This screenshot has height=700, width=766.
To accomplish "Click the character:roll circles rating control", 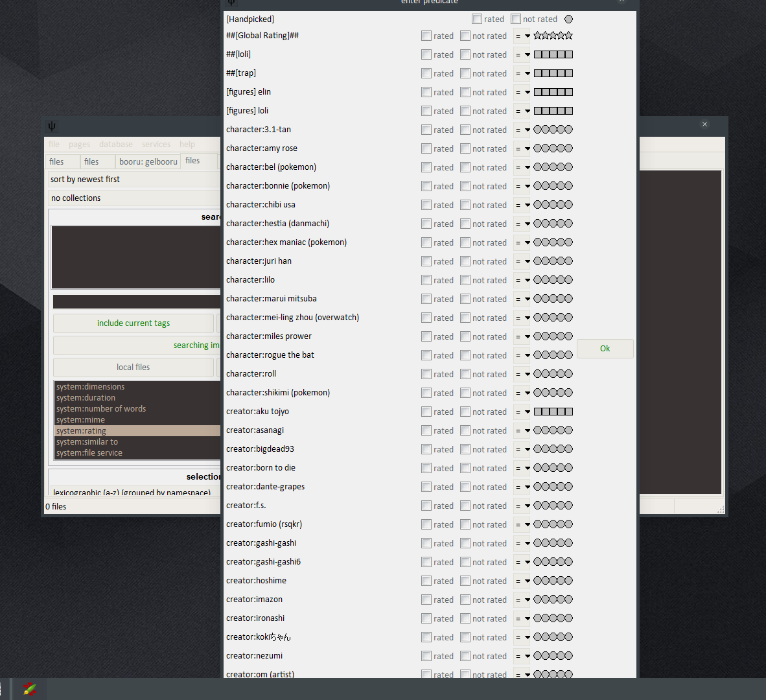I will coord(553,374).
